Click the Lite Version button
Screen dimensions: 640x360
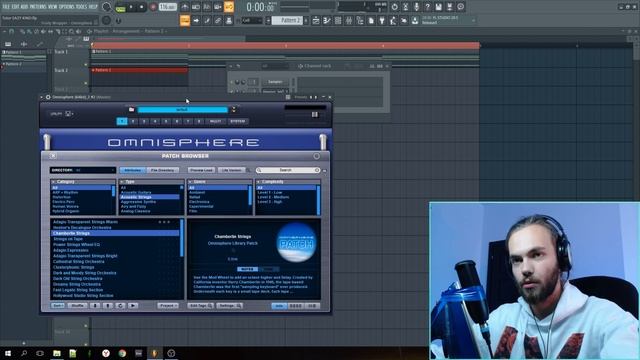(x=231, y=170)
